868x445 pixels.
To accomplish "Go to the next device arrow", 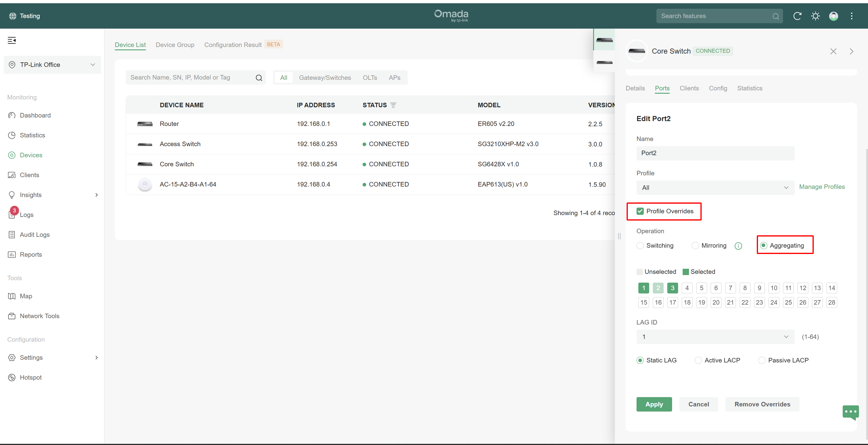I will (851, 51).
